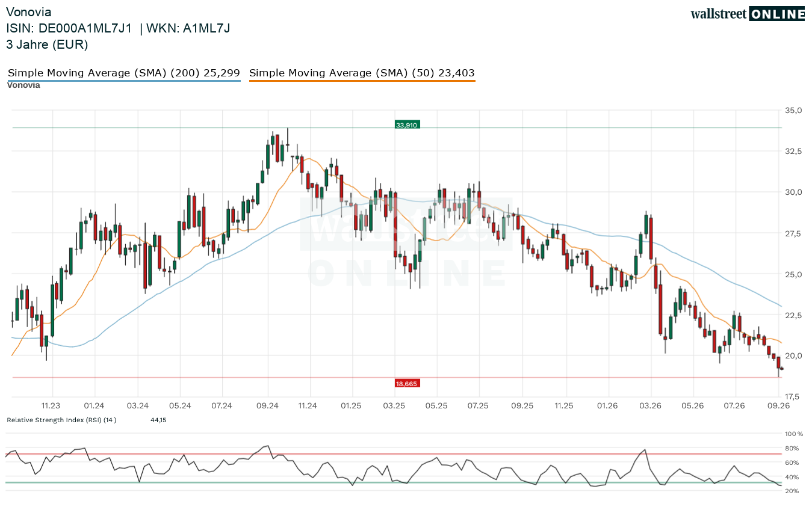Screen dimensions: 812x507
Task: Select the 07.25 date axis label
Action: pyautogui.click(x=479, y=406)
